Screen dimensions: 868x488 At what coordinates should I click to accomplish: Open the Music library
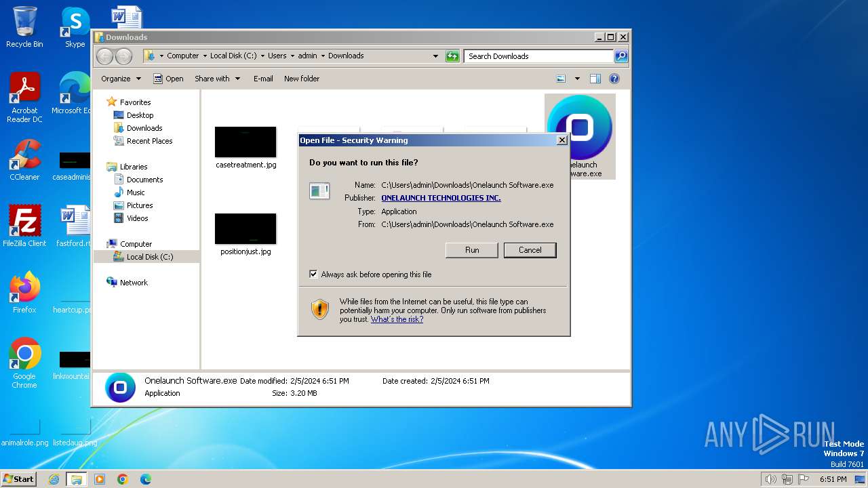pos(136,192)
